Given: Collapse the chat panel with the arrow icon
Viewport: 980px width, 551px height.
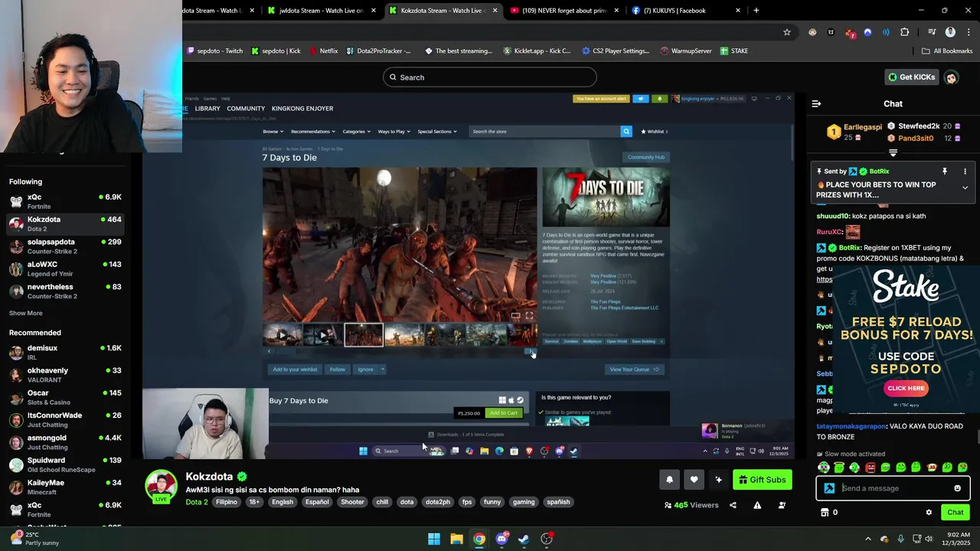Looking at the screenshot, I should (816, 103).
